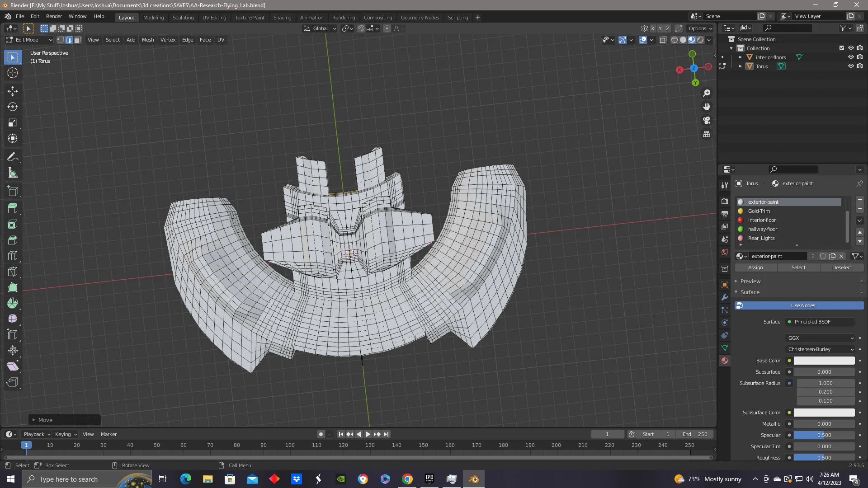Click the Assign material button
The height and width of the screenshot is (488, 868).
[755, 267]
